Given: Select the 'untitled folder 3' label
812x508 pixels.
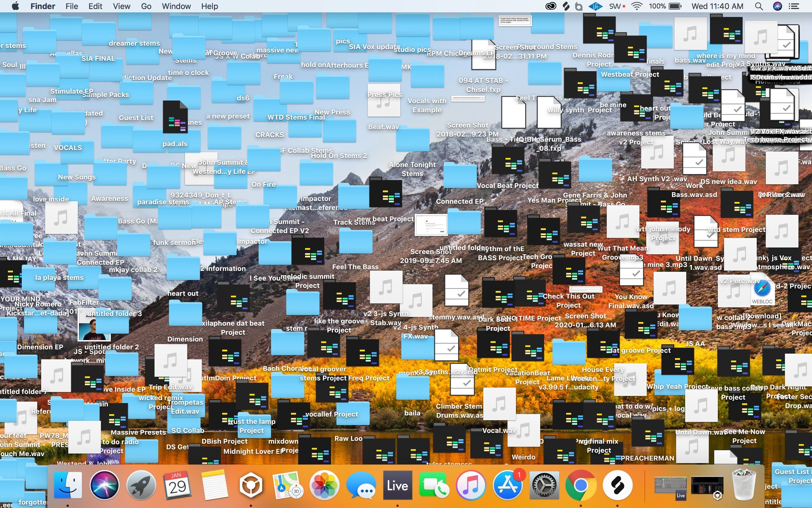Looking at the screenshot, I should [114, 314].
